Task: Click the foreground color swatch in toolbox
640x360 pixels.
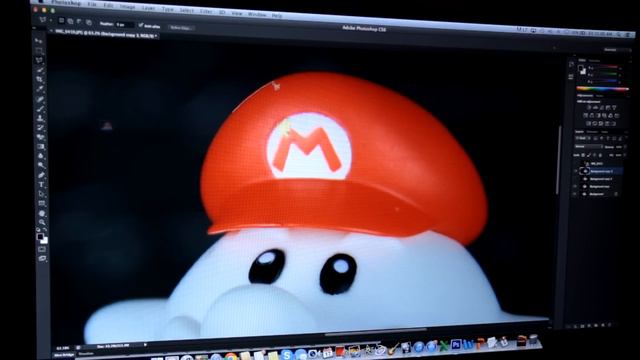Action: click(x=40, y=236)
